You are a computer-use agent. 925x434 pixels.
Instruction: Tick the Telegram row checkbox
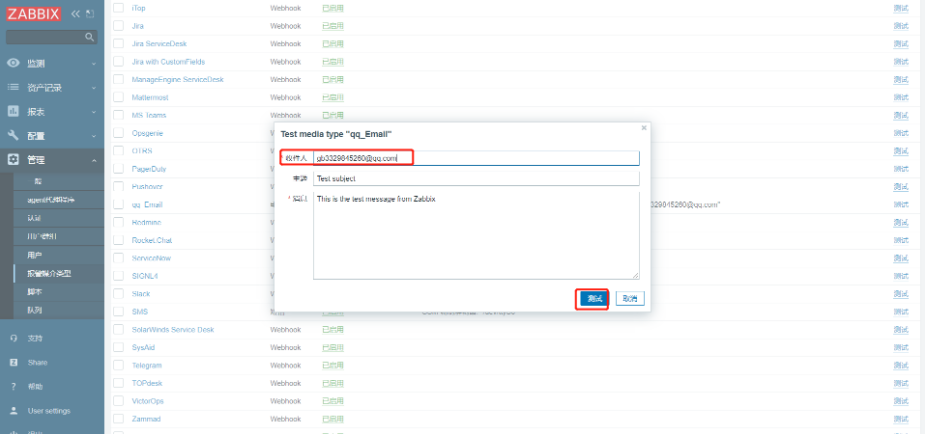(x=119, y=366)
